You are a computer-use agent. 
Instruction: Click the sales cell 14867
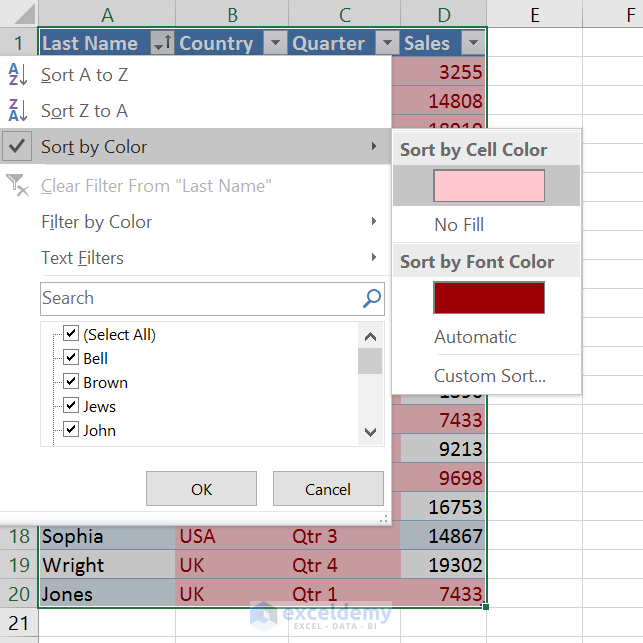click(443, 536)
